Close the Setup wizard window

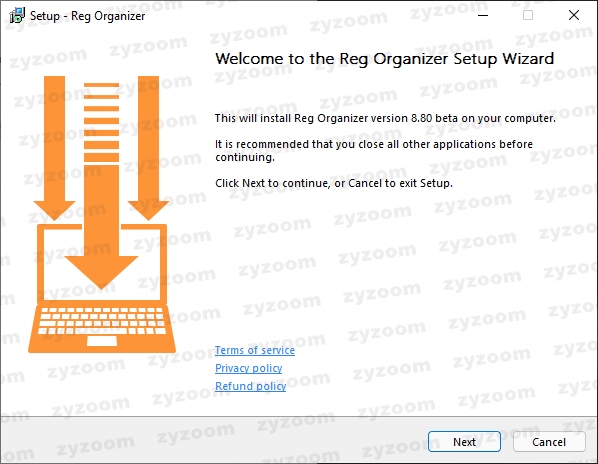click(574, 15)
